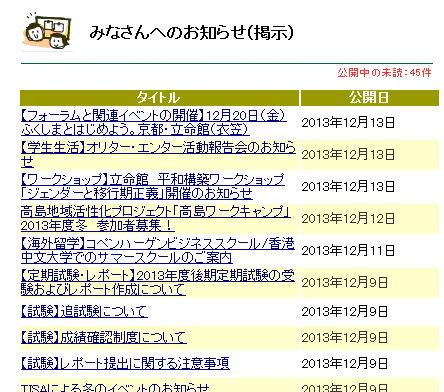The image size is (444, 392).
Task: Click the 2013年12月13日 date in the ワークショップ row
Action: (348, 187)
